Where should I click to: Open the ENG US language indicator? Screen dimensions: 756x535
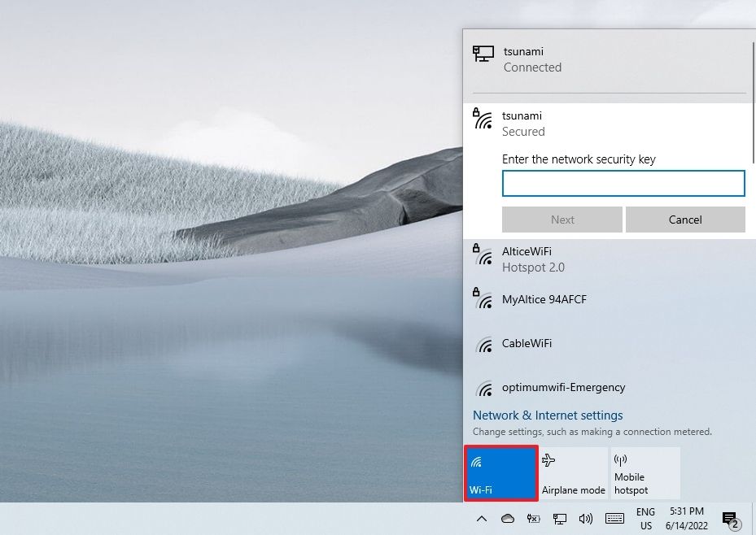[645, 518]
